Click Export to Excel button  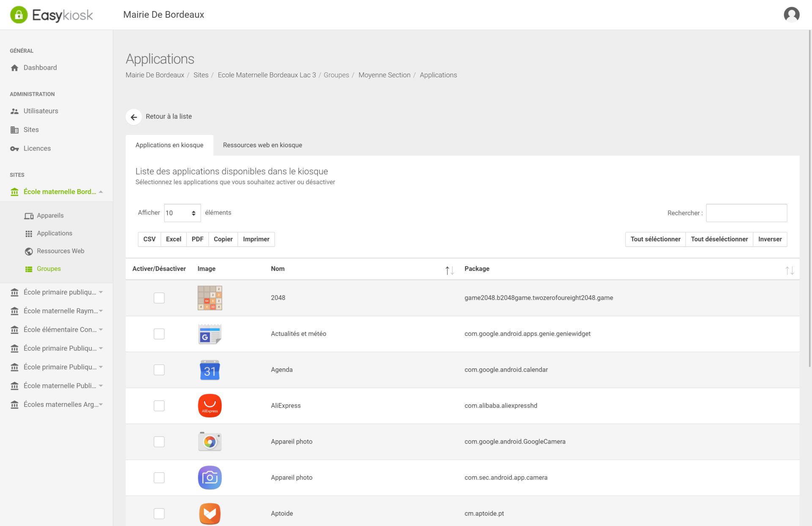pos(174,239)
